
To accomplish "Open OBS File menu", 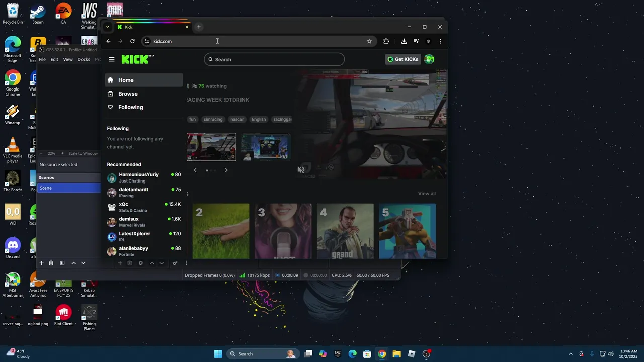I will [x=42, y=59].
